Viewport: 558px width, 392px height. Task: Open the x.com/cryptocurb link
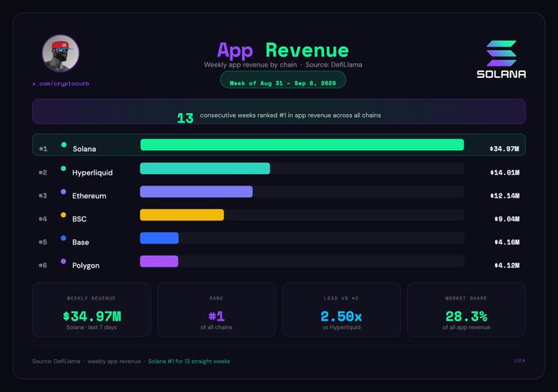61,84
